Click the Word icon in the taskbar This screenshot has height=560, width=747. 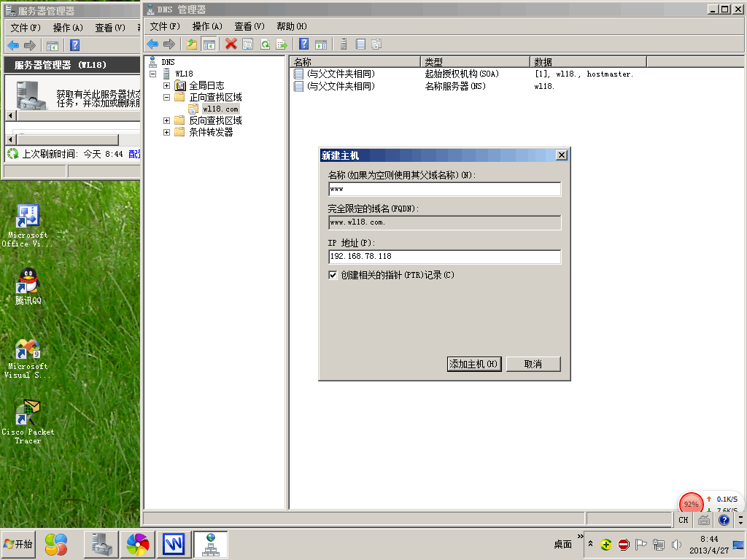pos(174,543)
